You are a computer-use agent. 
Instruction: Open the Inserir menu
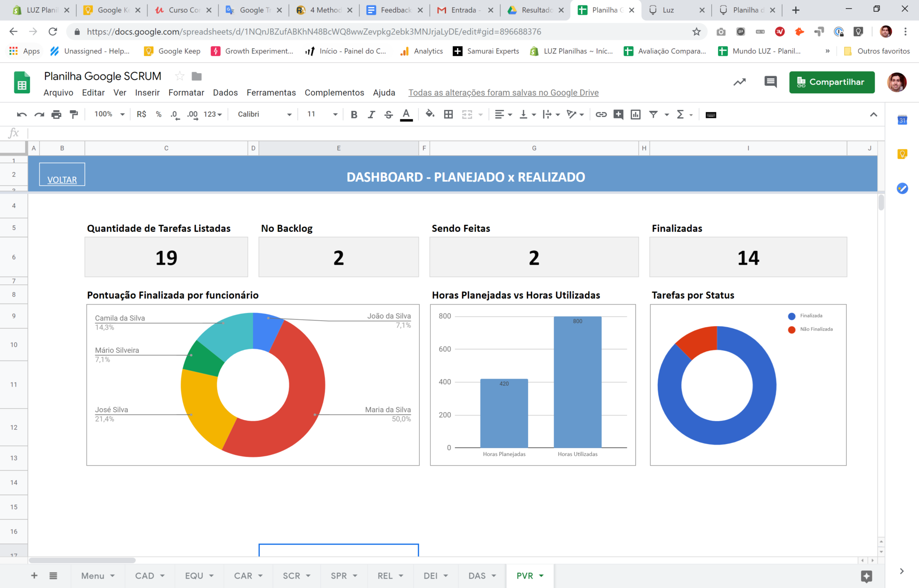tap(147, 93)
